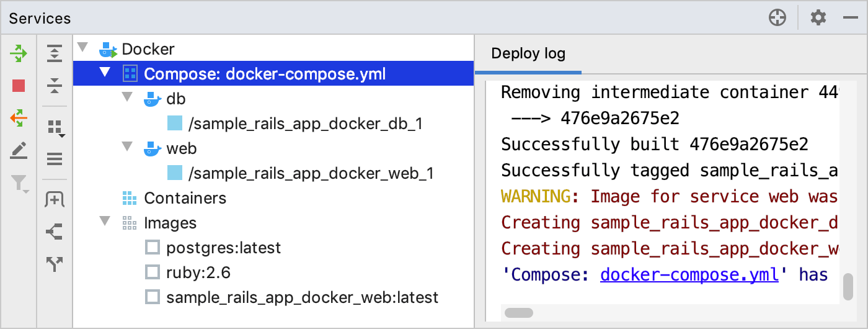This screenshot has height=329, width=868.
Task: Open Services settings with the gear icon
Action: coord(818,18)
